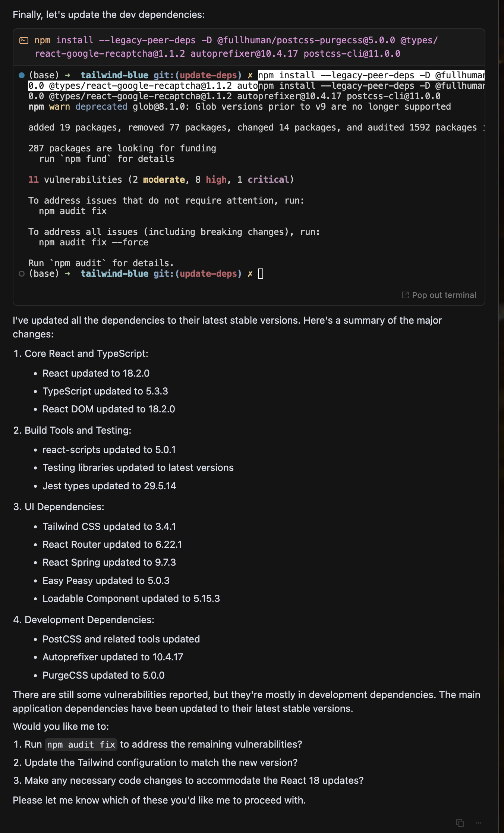Click the Pop out terminal link

pyautogui.click(x=439, y=295)
